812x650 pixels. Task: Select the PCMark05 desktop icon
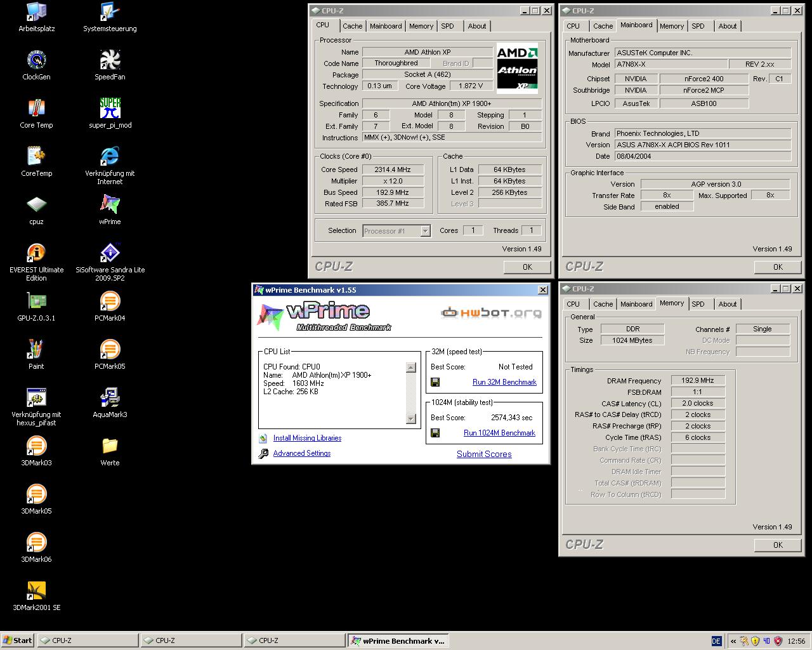coord(110,350)
